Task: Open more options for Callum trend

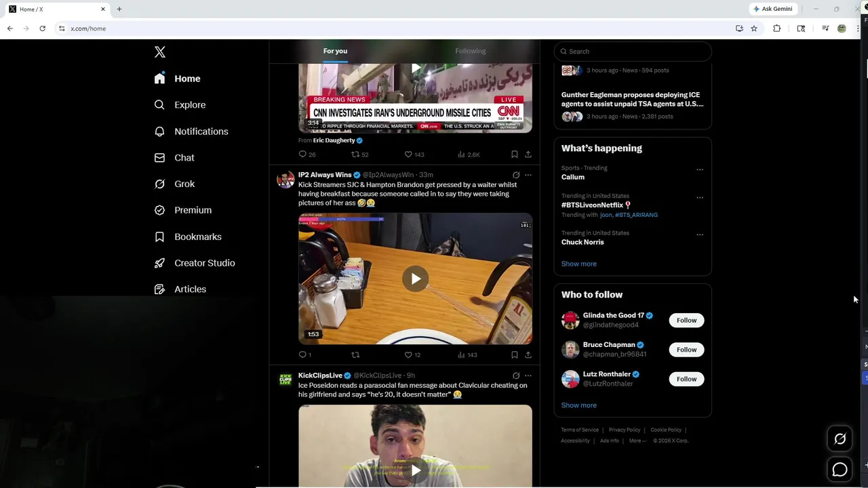Action: 700,169
